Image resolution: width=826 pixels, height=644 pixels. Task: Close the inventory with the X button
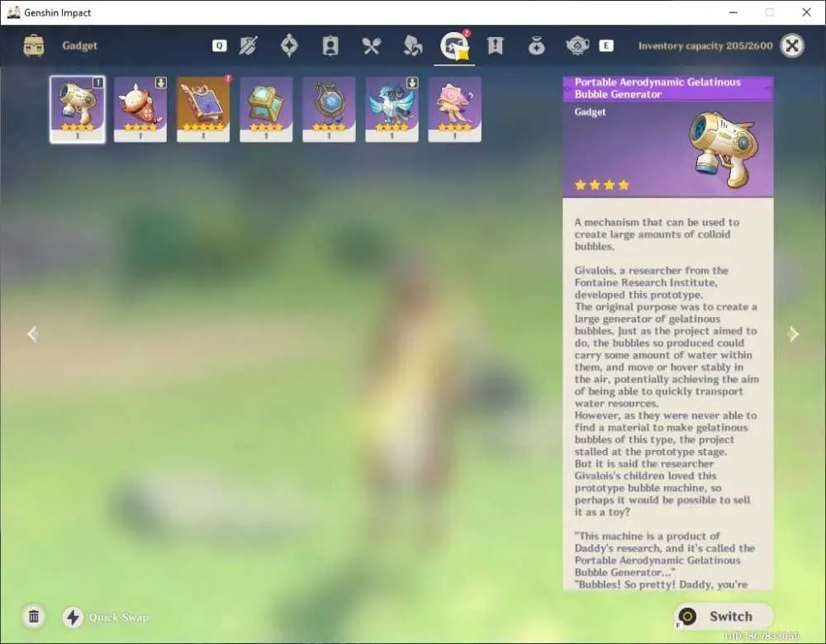coord(792,45)
